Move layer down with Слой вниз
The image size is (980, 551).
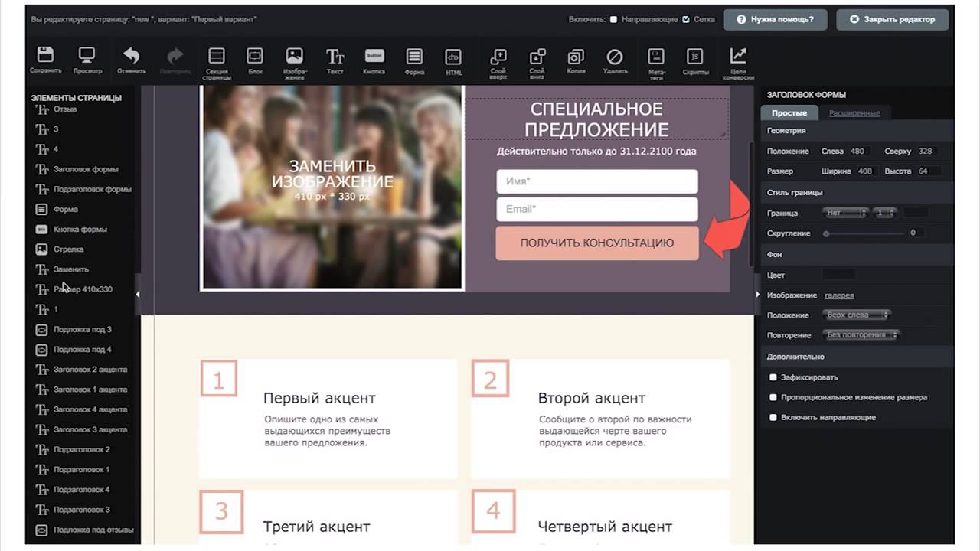(x=537, y=56)
